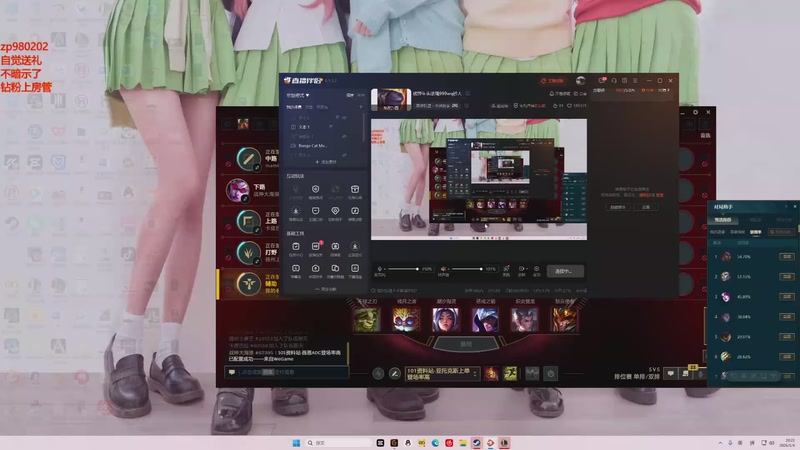This screenshot has height=450, width=800.
Task: Expand the recording options dropdown arrow
Action: [x=527, y=269]
